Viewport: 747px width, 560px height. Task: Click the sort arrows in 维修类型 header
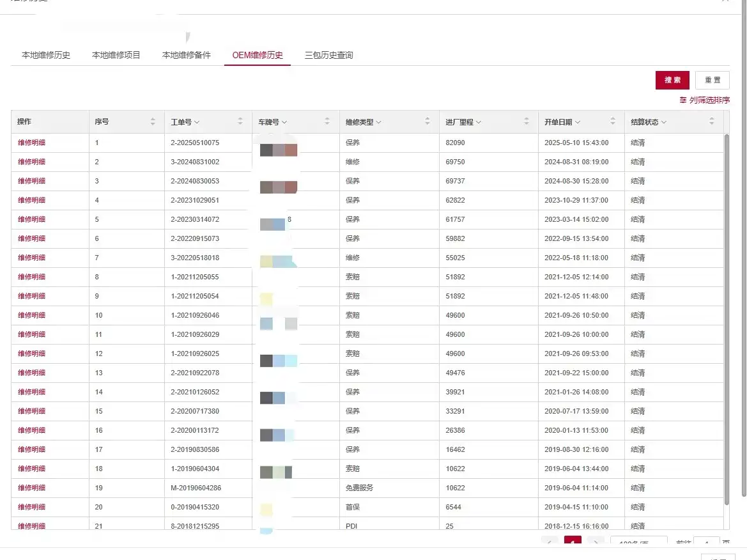(427, 121)
